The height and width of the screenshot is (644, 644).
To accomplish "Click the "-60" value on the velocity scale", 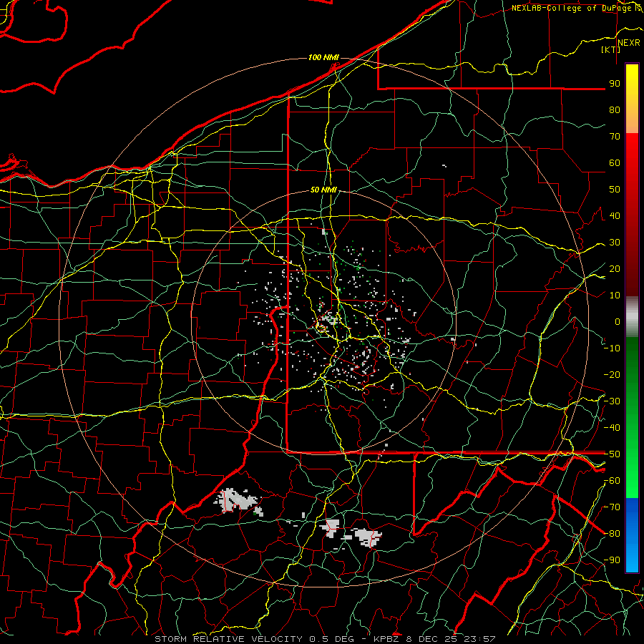I will pyautogui.click(x=612, y=481).
